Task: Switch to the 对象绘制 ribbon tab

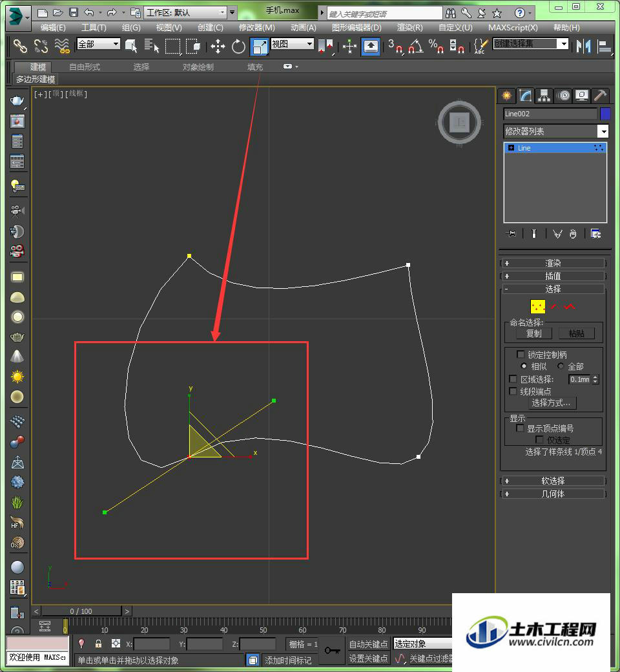Action: pos(198,67)
